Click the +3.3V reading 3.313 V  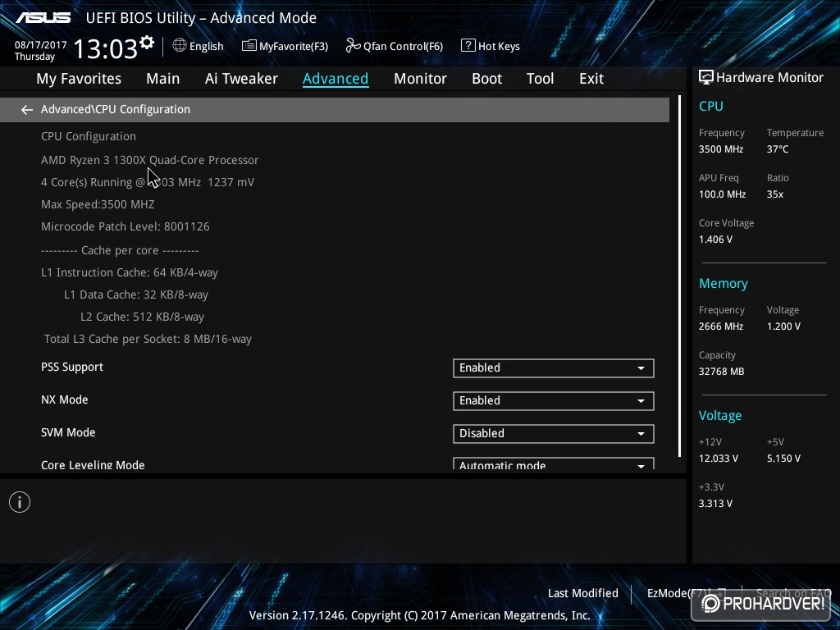tap(715, 504)
